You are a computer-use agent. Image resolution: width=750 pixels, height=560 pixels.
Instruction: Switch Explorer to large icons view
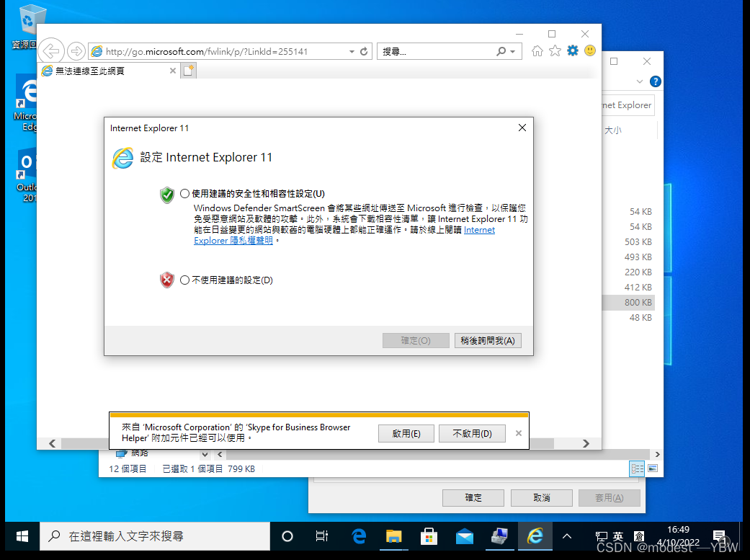tap(653, 468)
